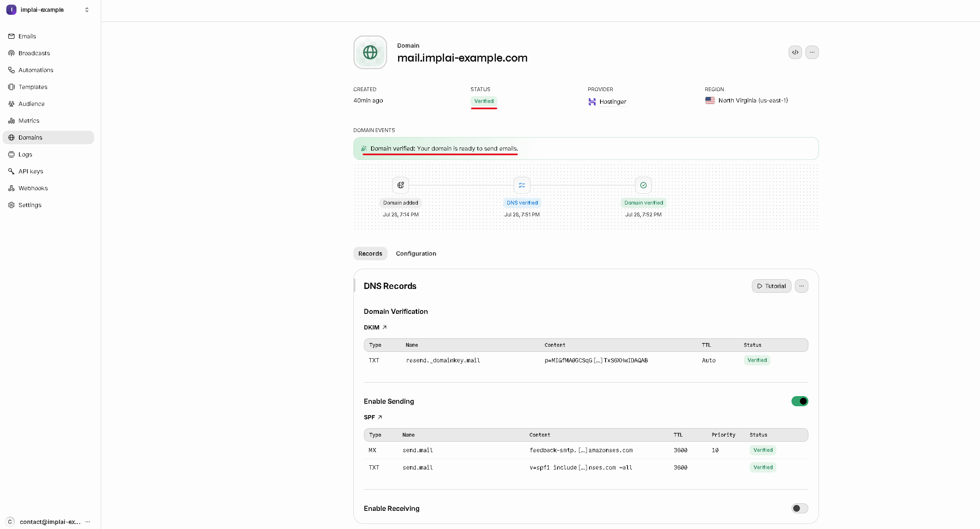Switch to the Records tab
This screenshot has height=529, width=980.
[370, 254]
